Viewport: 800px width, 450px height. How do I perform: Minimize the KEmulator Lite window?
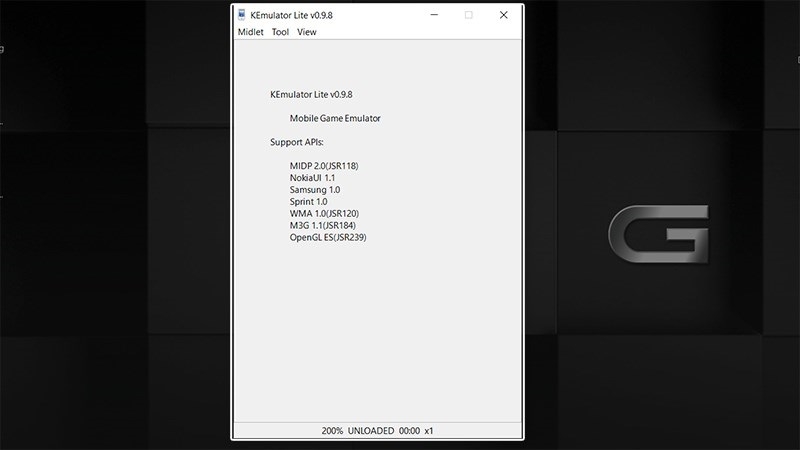[x=434, y=15]
